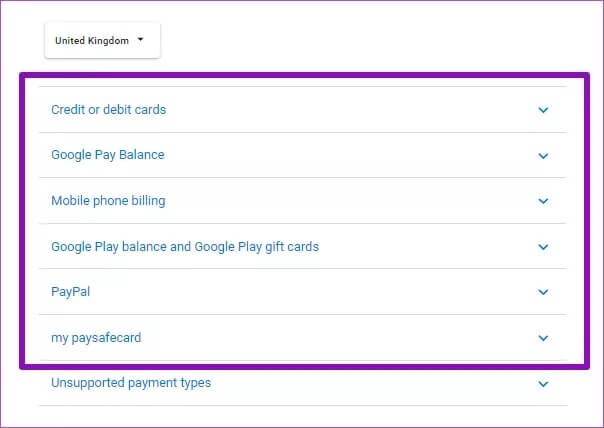The height and width of the screenshot is (428, 604).
Task: Expand Unsupported payment types chevron
Action: (x=543, y=384)
